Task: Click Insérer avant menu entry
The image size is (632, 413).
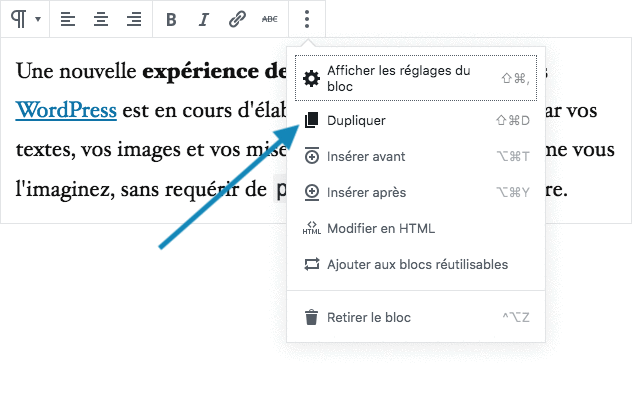Action: [366, 156]
